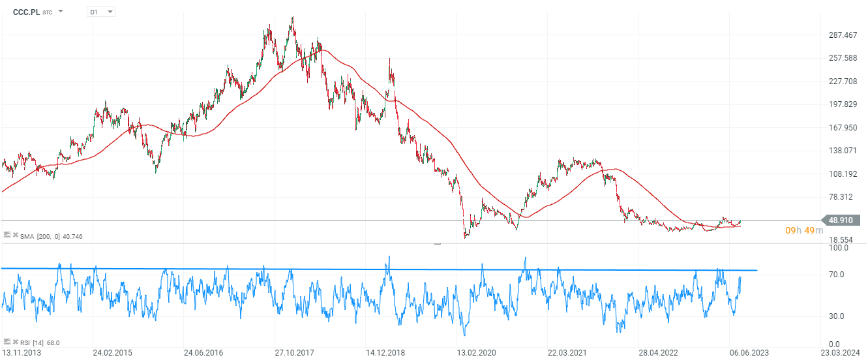Click date label 13.11.2013
The image size is (868, 364).
coord(21,353)
